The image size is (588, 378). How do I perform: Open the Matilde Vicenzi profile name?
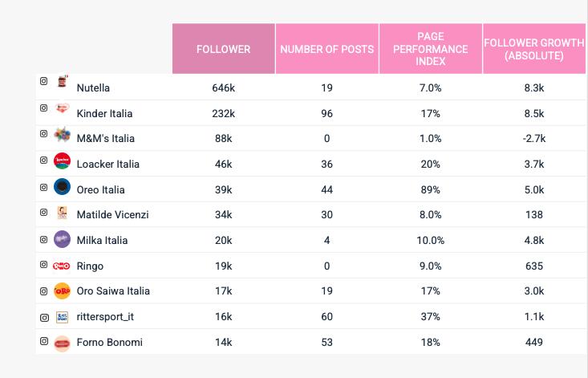112,214
